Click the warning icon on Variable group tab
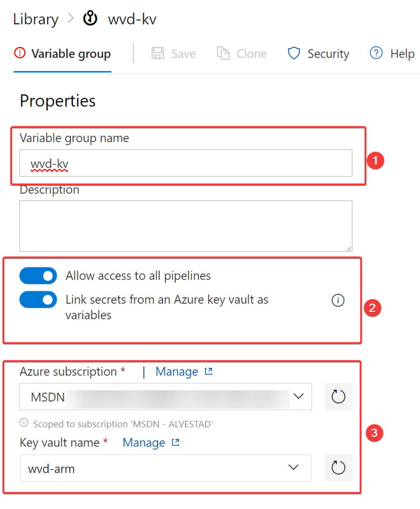Screen dimensions: 420x509 tap(20, 53)
